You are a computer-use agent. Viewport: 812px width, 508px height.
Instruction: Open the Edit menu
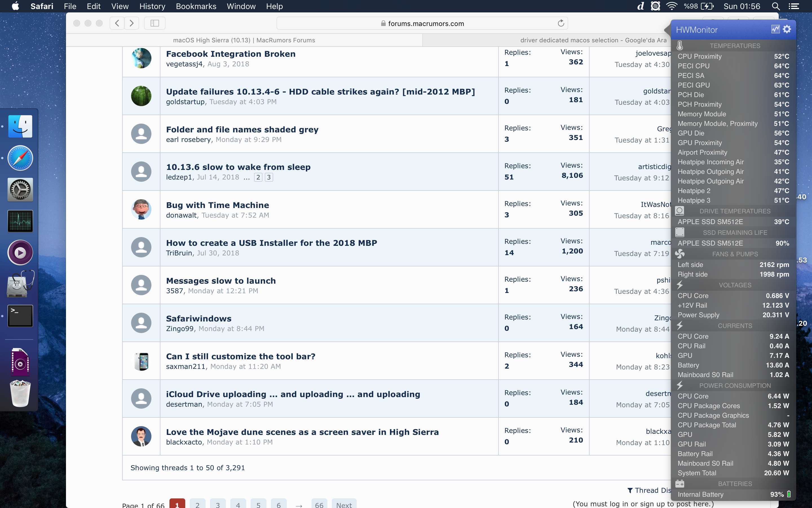94,6
